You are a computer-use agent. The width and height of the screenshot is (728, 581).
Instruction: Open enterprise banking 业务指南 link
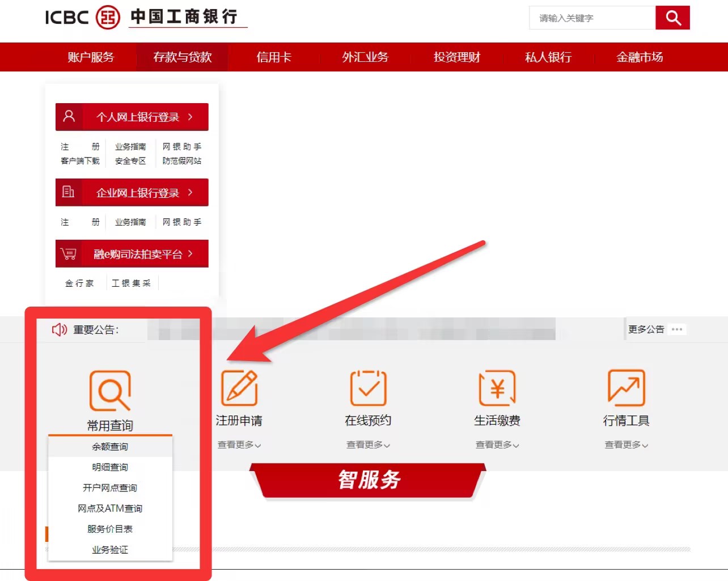pos(130,222)
